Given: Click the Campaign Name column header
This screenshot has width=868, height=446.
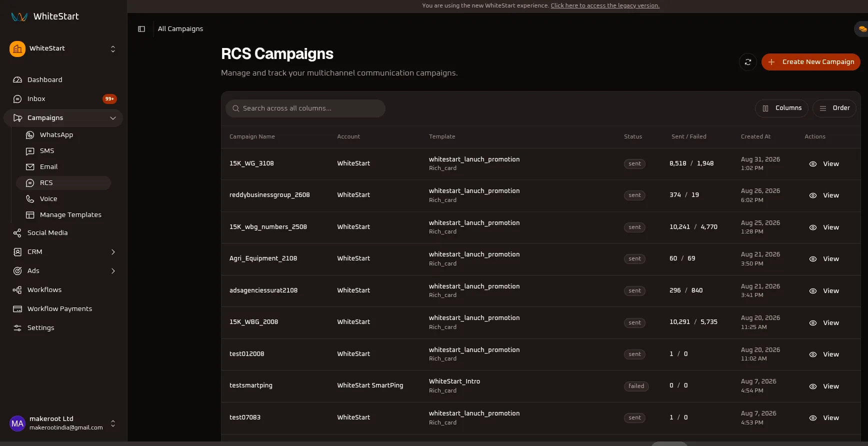Looking at the screenshot, I should pos(252,136).
